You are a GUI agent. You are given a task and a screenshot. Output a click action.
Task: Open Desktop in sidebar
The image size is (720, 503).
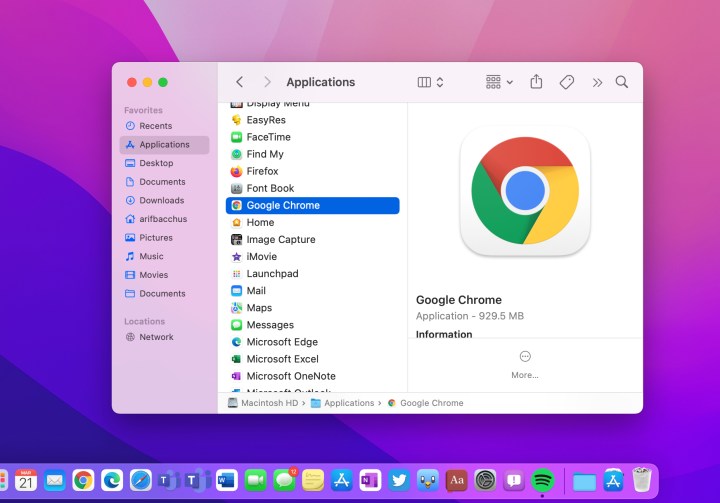(164, 163)
